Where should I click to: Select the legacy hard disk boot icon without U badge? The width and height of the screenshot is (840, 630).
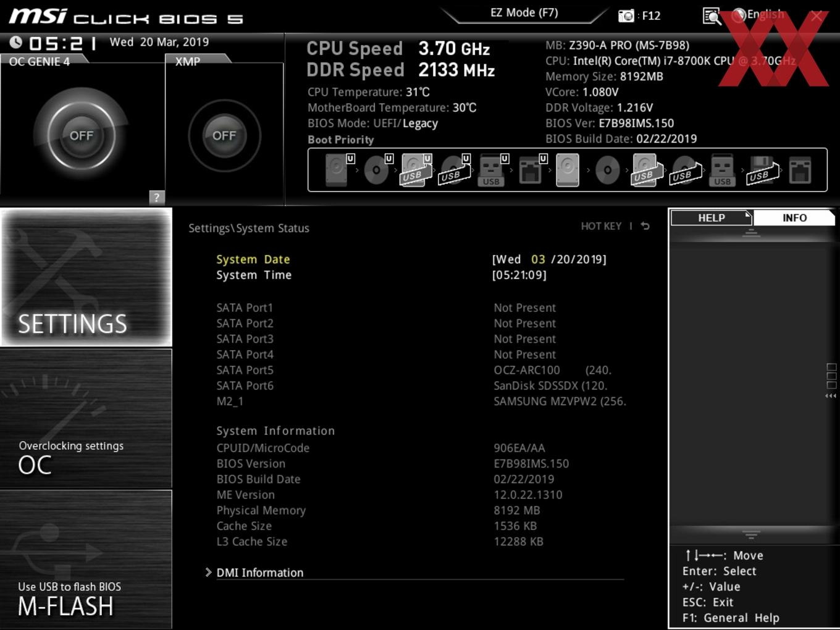pyautogui.click(x=568, y=169)
